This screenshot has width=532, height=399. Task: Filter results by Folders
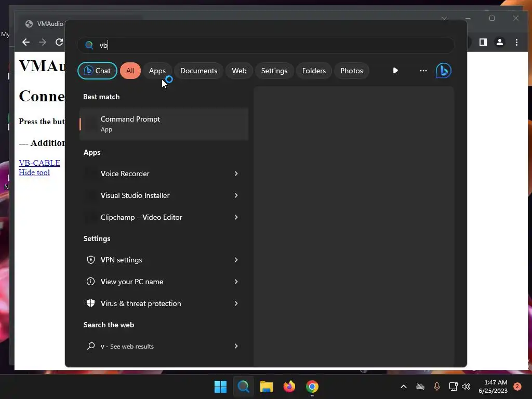click(314, 71)
